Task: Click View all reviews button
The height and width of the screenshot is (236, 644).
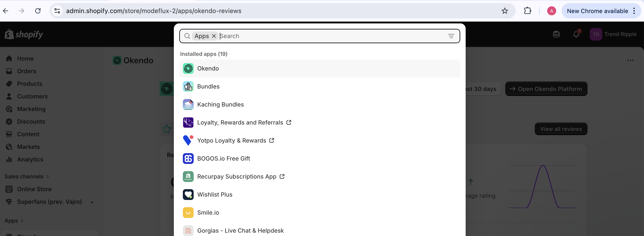Action: [x=561, y=129]
